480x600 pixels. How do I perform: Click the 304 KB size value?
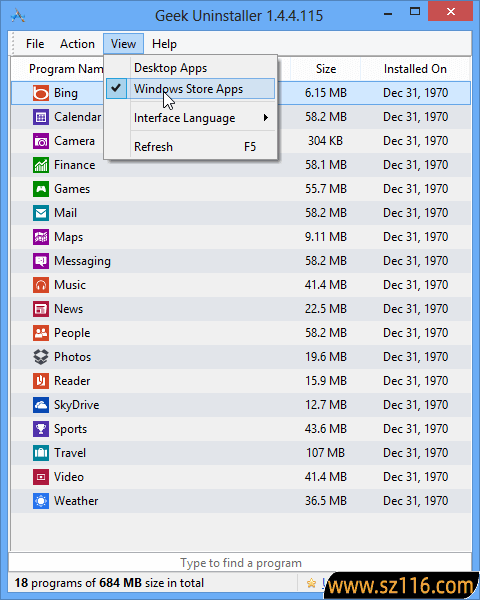point(325,141)
